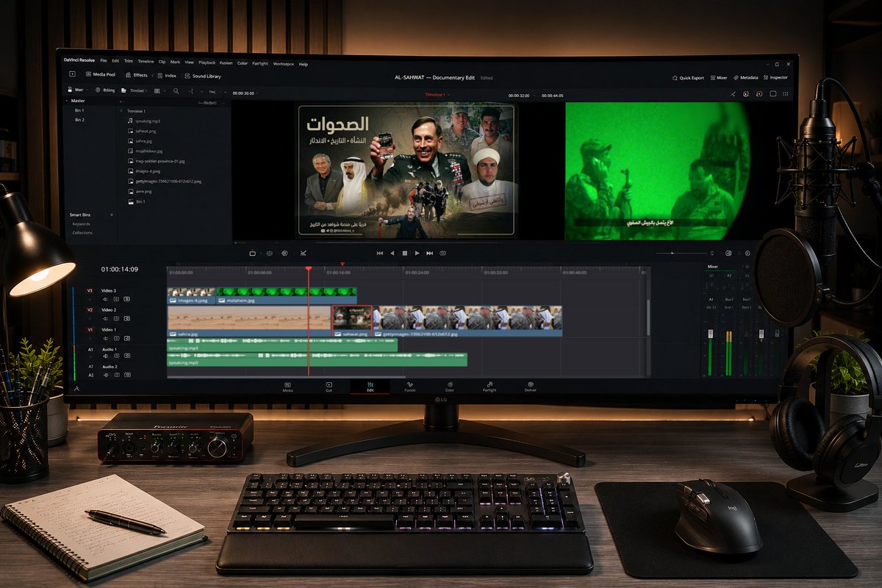The width and height of the screenshot is (882, 588).
Task: Click the Play button in transport controls
Action: pos(417,253)
